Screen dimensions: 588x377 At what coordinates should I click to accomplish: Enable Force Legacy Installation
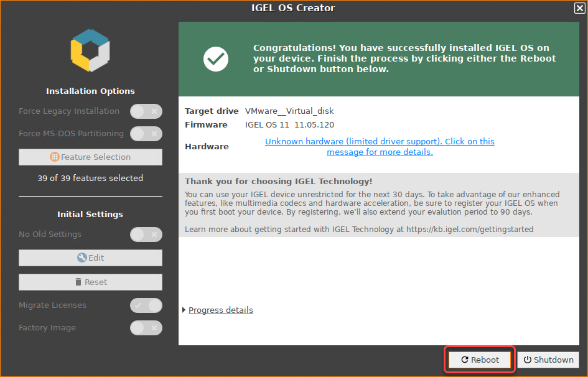[146, 111]
